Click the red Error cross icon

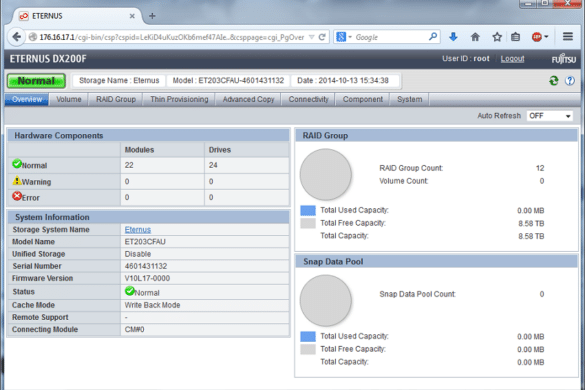(17, 196)
